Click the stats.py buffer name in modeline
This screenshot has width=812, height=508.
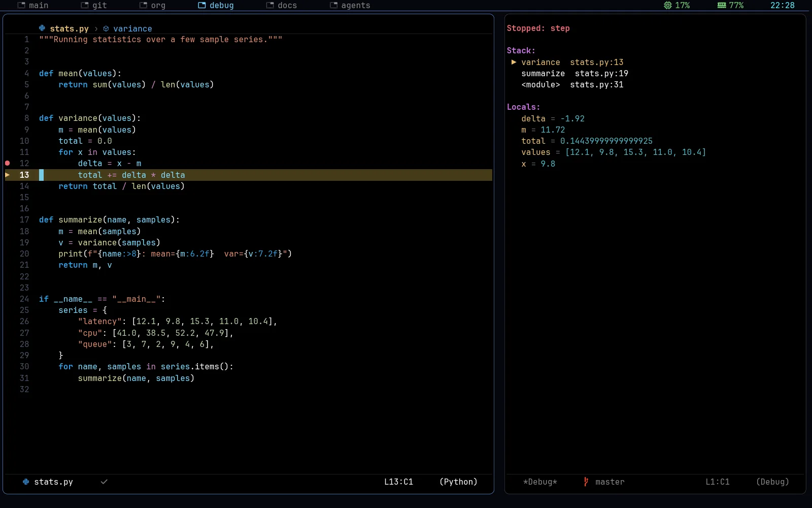point(53,482)
